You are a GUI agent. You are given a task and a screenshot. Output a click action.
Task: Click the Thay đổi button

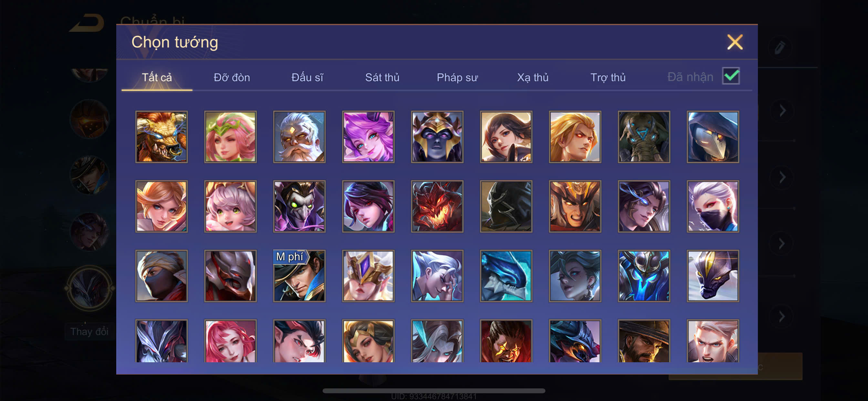click(x=89, y=331)
